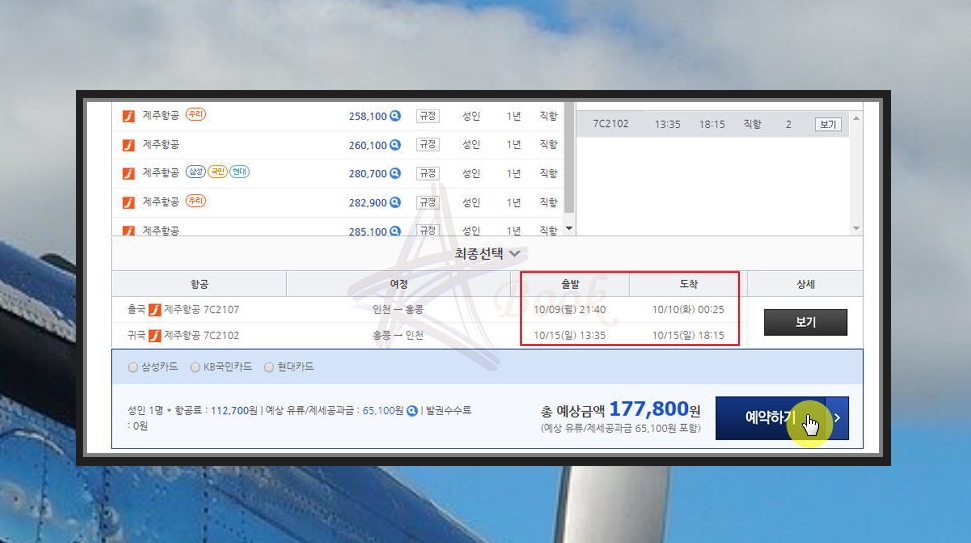Click the 도착 column header

pos(688,284)
